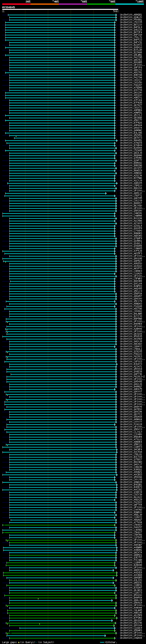Image resolution: width=146 pixels, height=644 pixels.
Task: Click hit label UniRef100_A7PJK4
Action: pyautogui.click(x=131, y=100)
